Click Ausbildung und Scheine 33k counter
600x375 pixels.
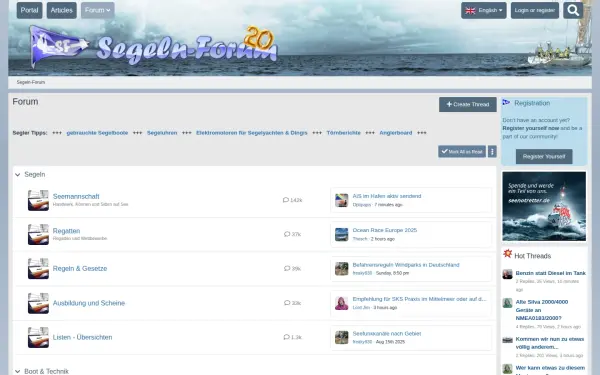[292, 303]
